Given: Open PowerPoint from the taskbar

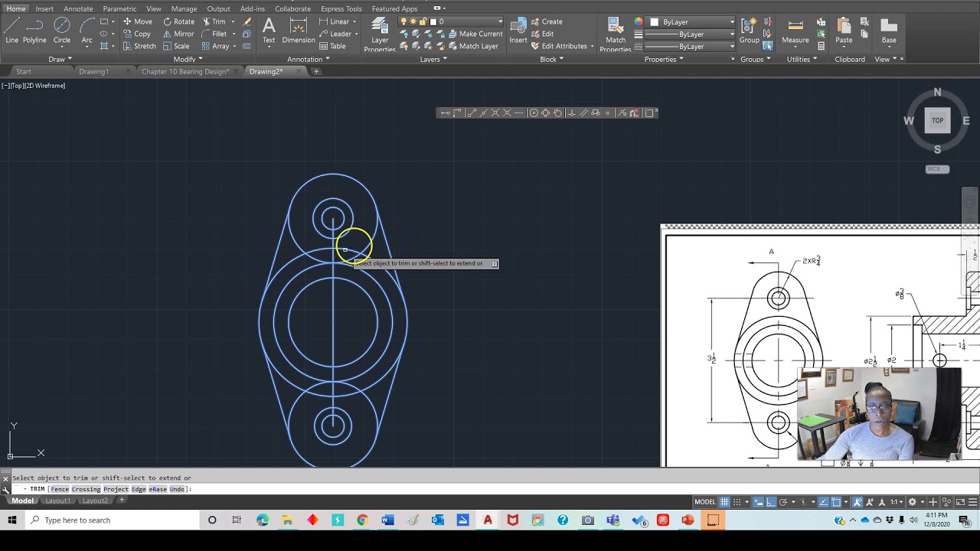Looking at the screenshot, I should pos(688,520).
